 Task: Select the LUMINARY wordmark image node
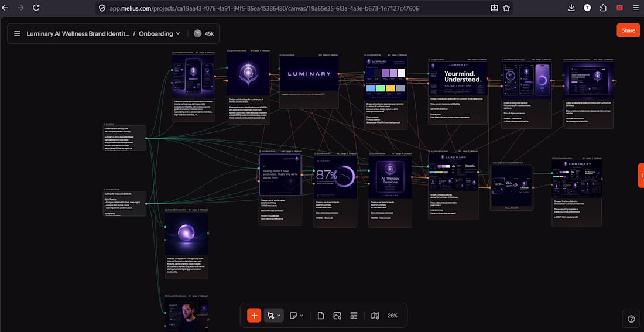[309, 74]
